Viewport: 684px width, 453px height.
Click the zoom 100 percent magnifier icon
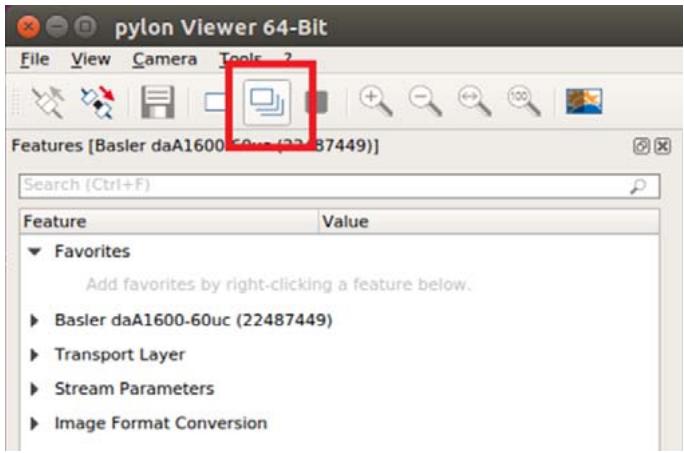(x=524, y=101)
